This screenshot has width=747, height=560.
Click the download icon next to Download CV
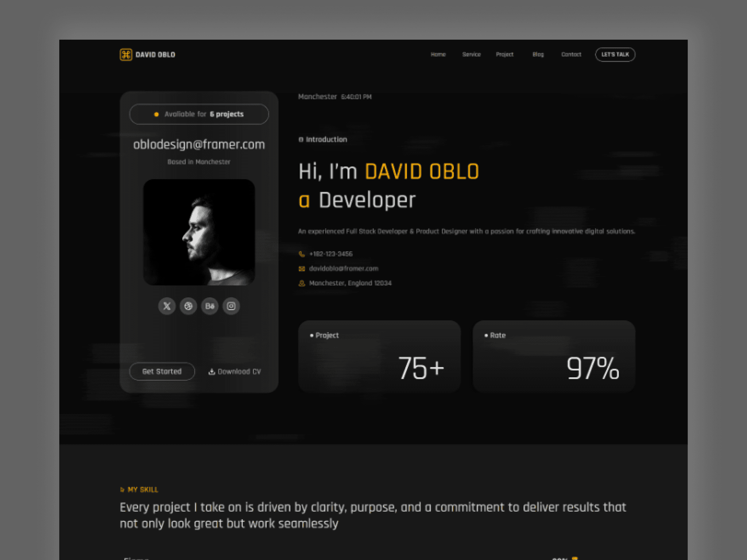click(x=212, y=372)
